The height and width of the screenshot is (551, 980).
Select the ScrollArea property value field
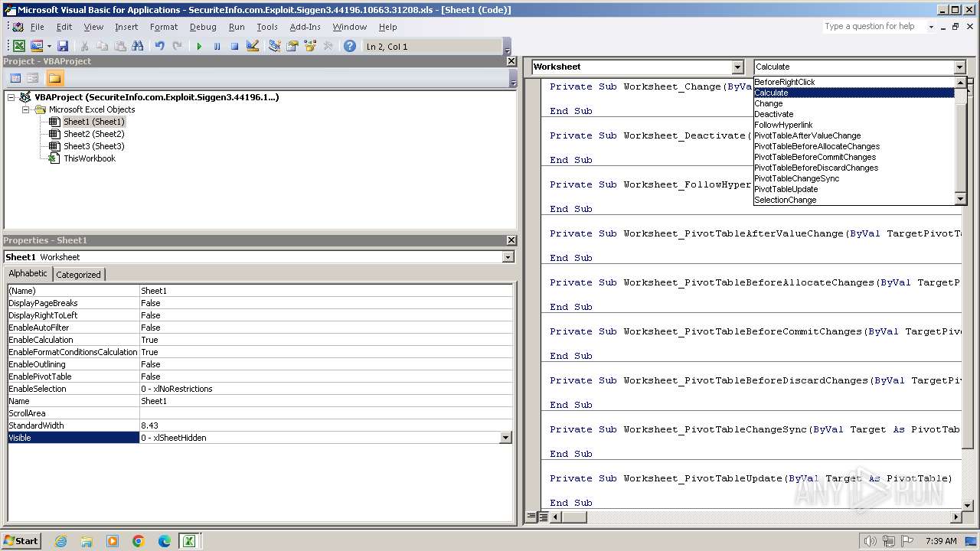326,413
